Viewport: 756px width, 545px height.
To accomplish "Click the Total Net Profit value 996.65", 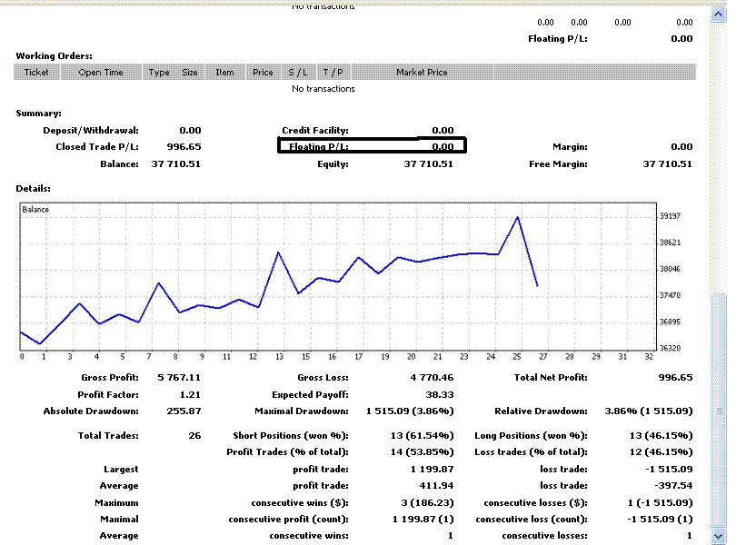I will coord(674,378).
